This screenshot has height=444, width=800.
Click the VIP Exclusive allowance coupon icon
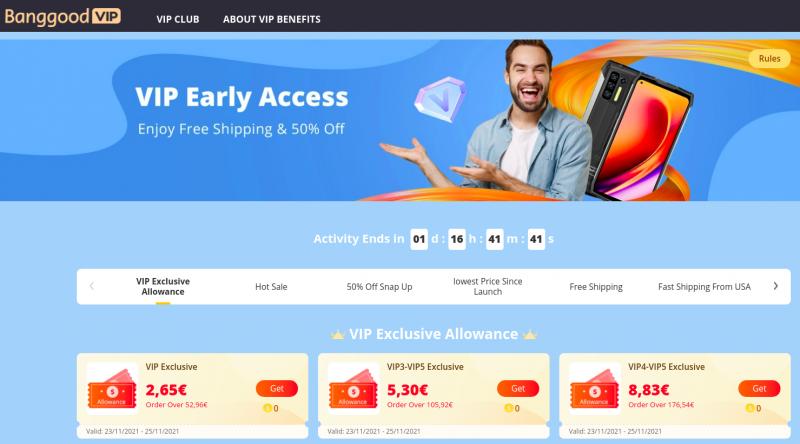point(112,389)
